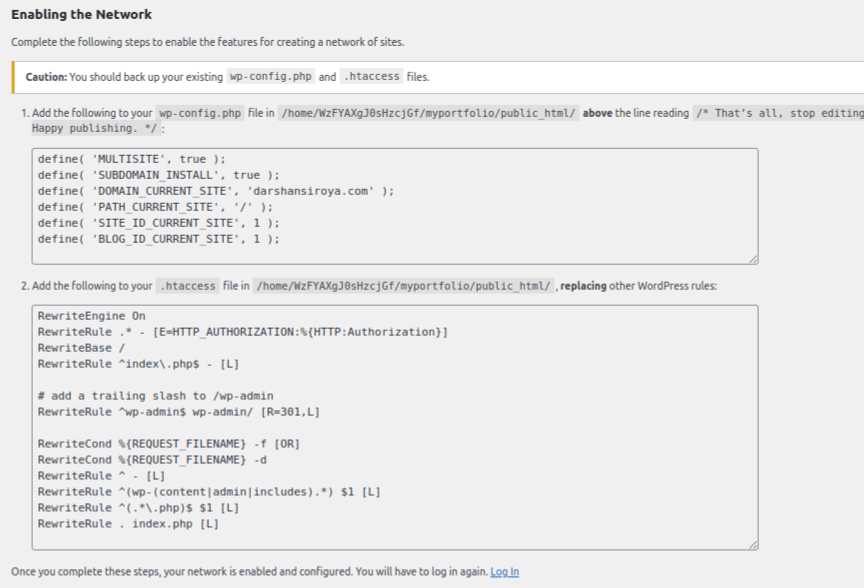Viewport: 864px width, 588px height.
Task: Click the RewriteEngine On line
Action: coord(91,316)
